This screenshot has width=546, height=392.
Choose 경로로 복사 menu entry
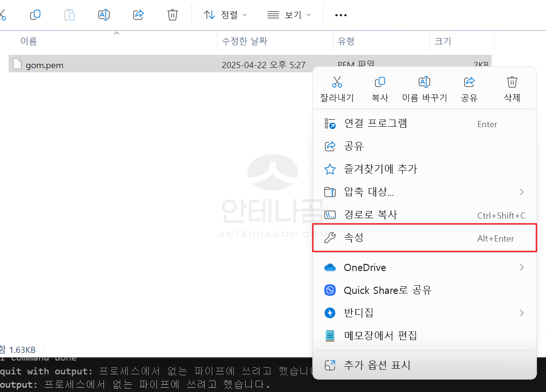tap(424, 215)
